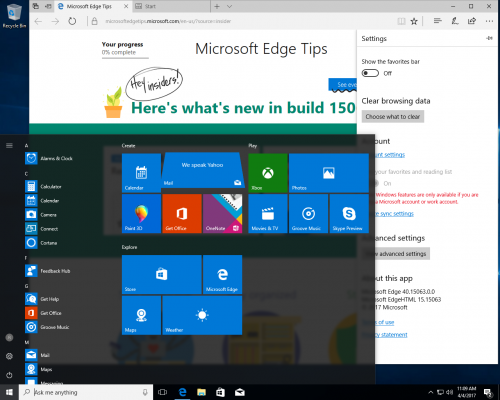Open the Mail live tile
Image resolution: width=500 pixels, height=400 pixels.
tap(203, 171)
